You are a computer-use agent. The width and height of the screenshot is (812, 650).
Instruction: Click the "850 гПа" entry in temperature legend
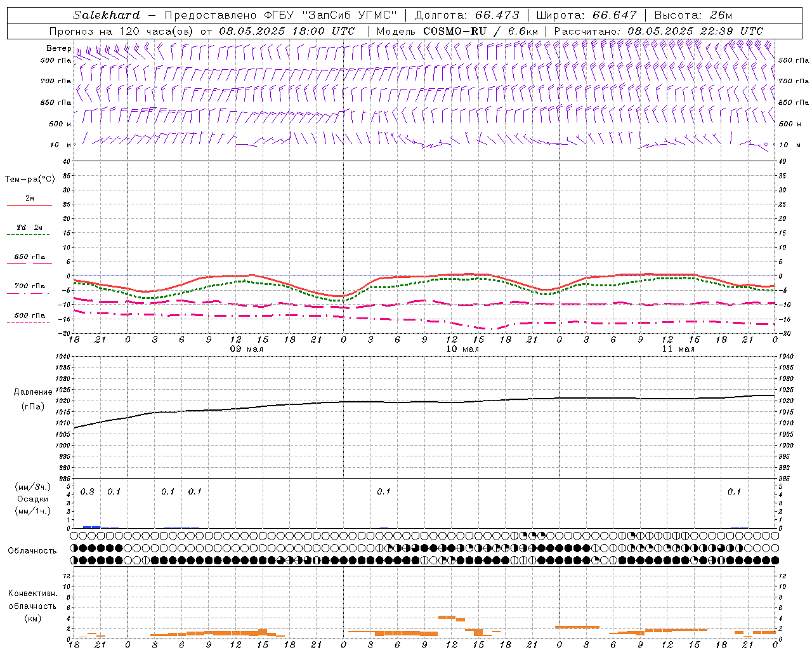[x=30, y=257]
